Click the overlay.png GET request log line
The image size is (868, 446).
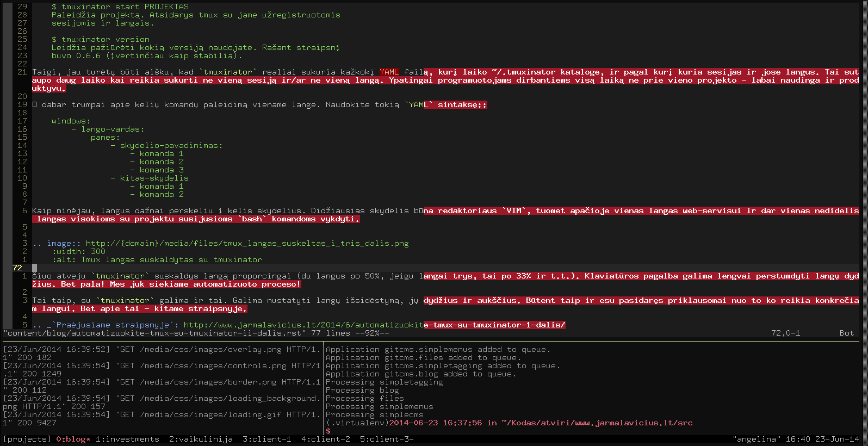coord(162,353)
